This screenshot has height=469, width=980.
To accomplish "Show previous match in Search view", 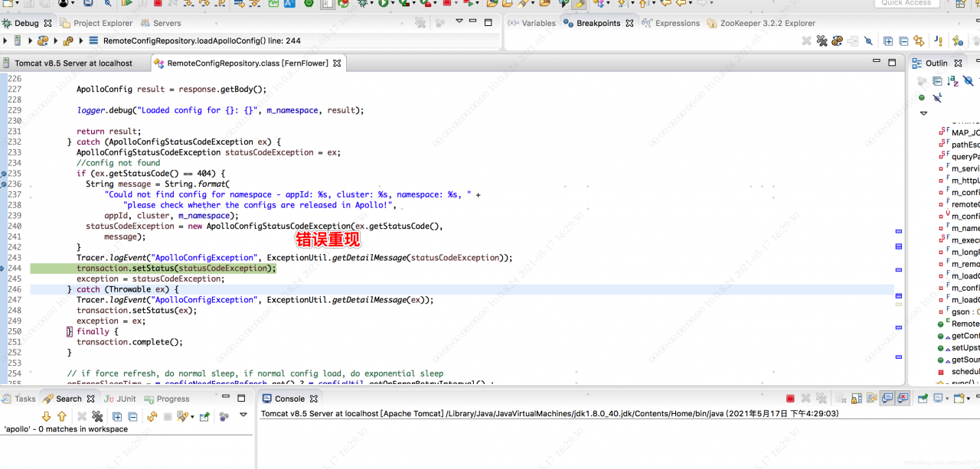I will (61, 417).
